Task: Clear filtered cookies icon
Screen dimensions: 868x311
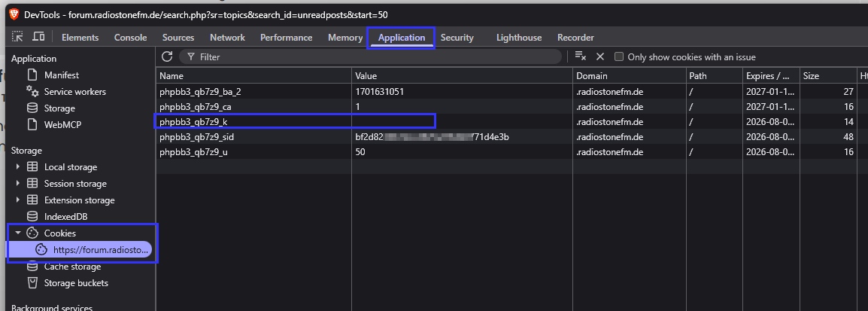Action: [580, 56]
